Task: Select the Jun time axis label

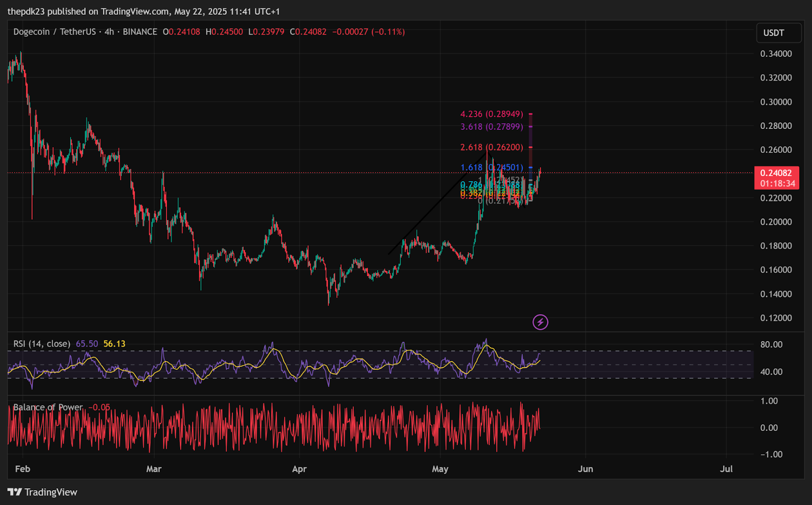Action: pos(585,468)
